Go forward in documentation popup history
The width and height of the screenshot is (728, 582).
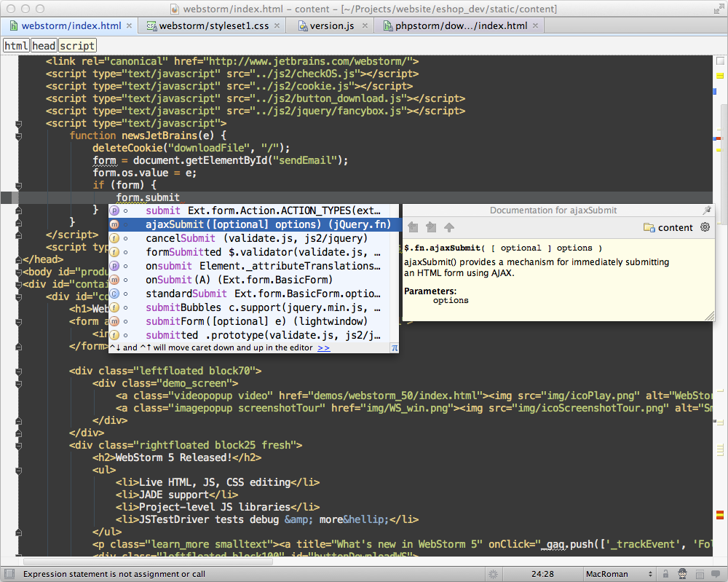click(431, 227)
